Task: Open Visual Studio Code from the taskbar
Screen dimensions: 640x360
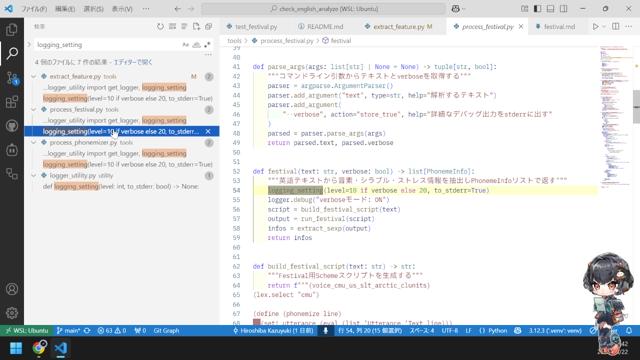Action: click(x=61, y=348)
